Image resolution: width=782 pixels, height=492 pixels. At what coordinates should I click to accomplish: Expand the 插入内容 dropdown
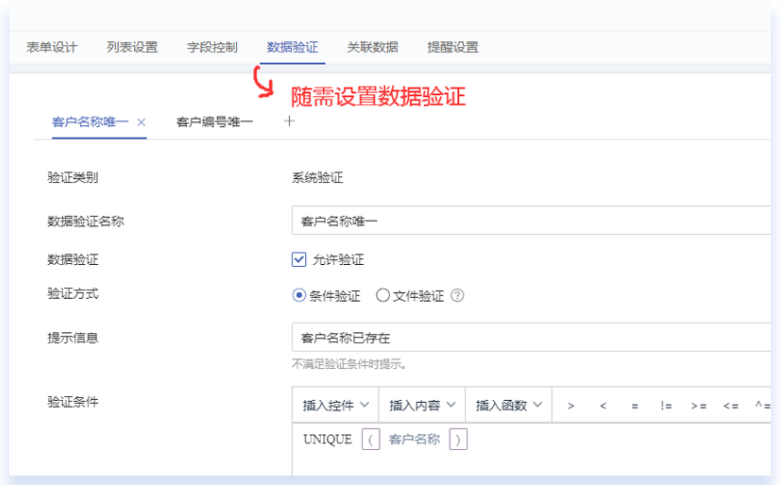tap(421, 406)
